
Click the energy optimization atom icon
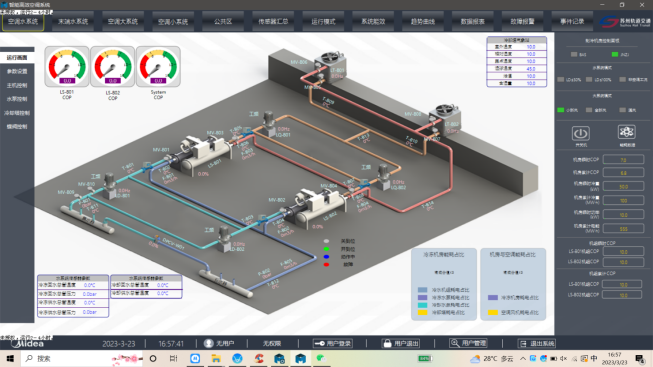tap(626, 132)
